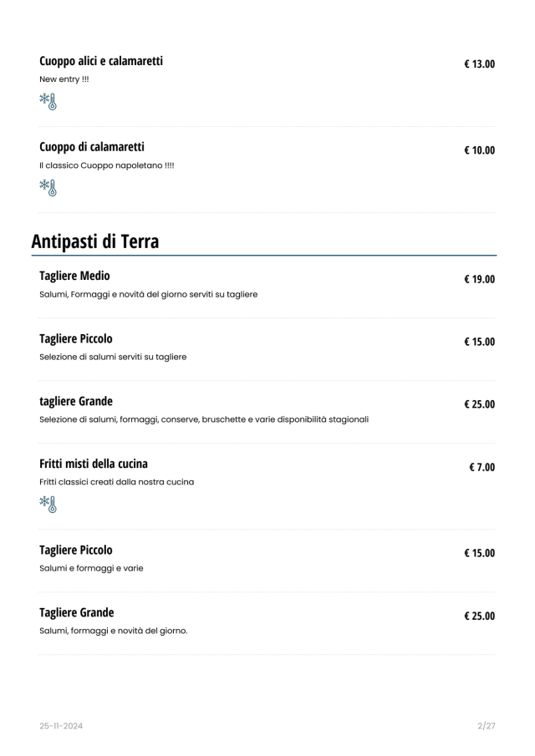Click the frozen icon under Cuoppo alici e calamaretti
The width and height of the screenshot is (535, 756).
click(x=48, y=102)
